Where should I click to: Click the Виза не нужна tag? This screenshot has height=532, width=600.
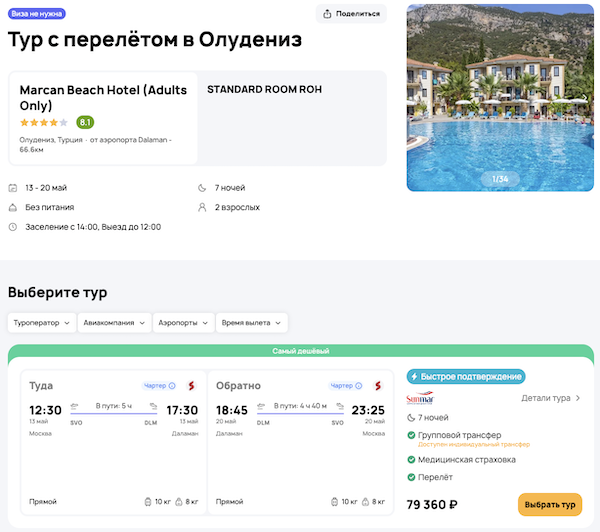35,14
